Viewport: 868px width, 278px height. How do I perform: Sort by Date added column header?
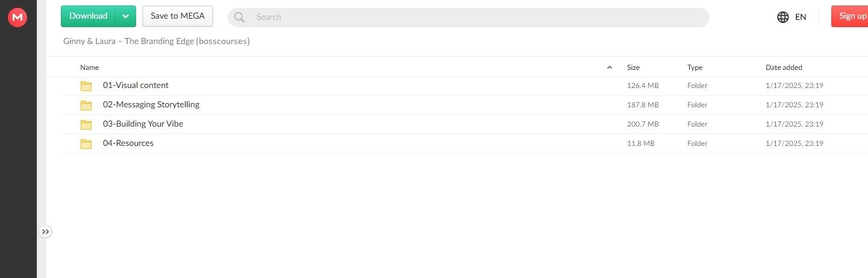(x=784, y=68)
